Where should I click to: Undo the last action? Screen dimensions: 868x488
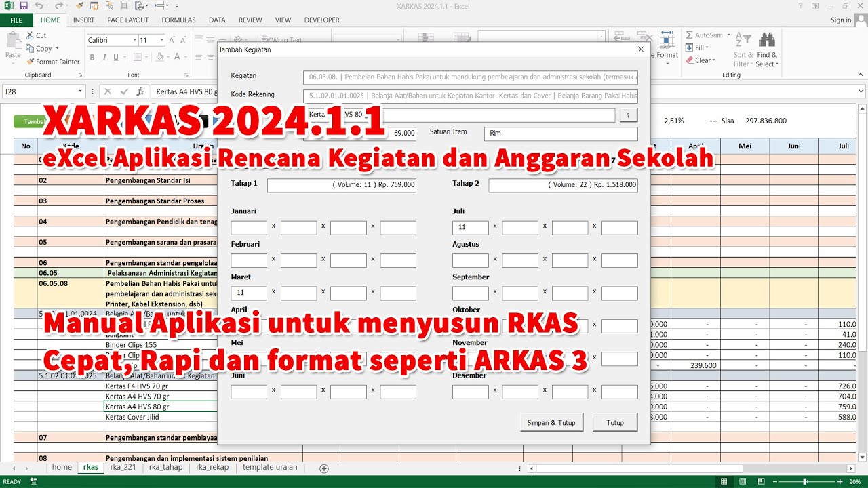click(39, 6)
